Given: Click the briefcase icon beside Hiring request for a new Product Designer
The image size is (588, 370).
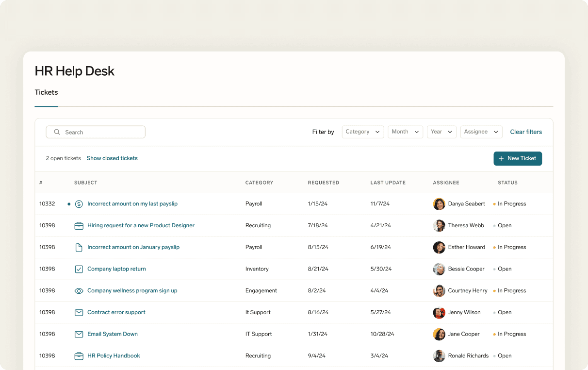Looking at the screenshot, I should [79, 226].
